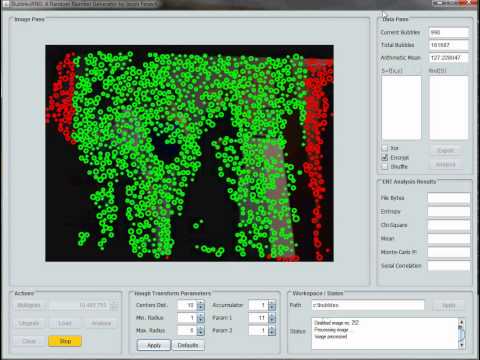Click the bubble detection image
Viewport: 480px width, 360px height.
pos(189,153)
